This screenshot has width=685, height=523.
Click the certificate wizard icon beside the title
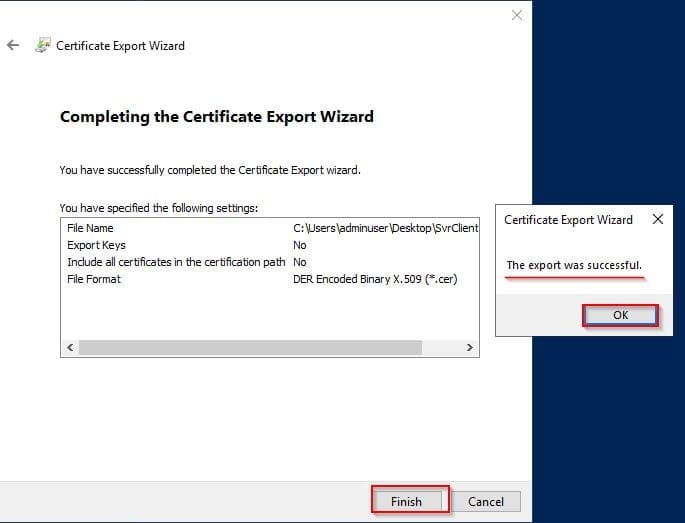tap(43, 46)
